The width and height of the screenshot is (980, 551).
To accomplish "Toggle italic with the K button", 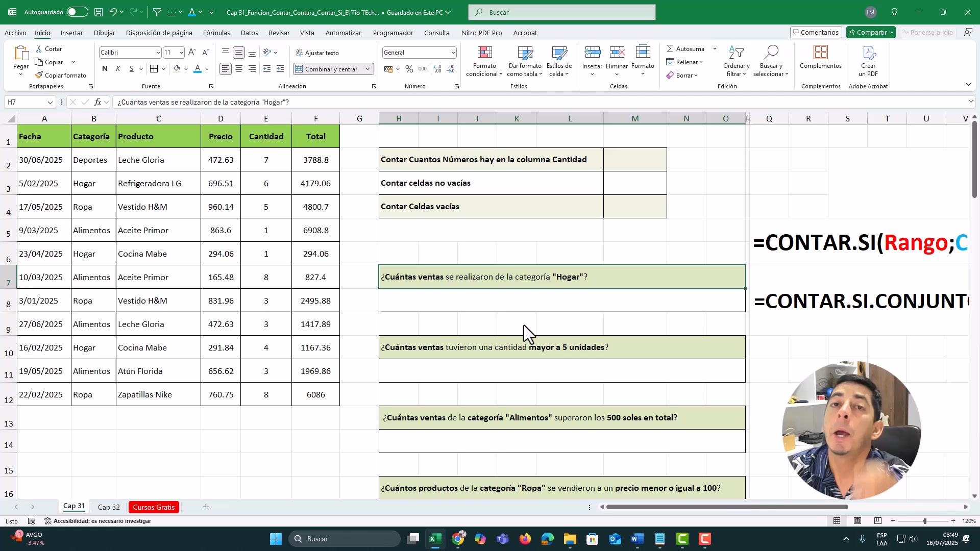I will point(118,69).
